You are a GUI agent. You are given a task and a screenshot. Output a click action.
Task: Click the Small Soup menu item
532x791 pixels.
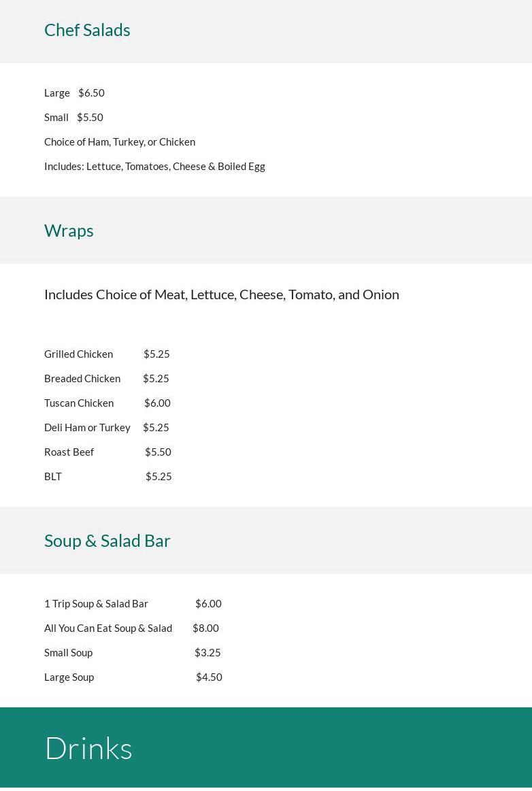point(69,652)
